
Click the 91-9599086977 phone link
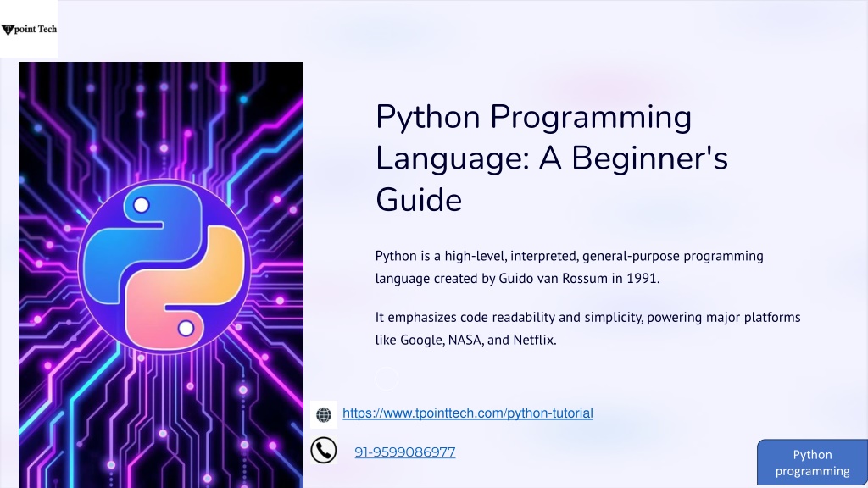coord(405,452)
